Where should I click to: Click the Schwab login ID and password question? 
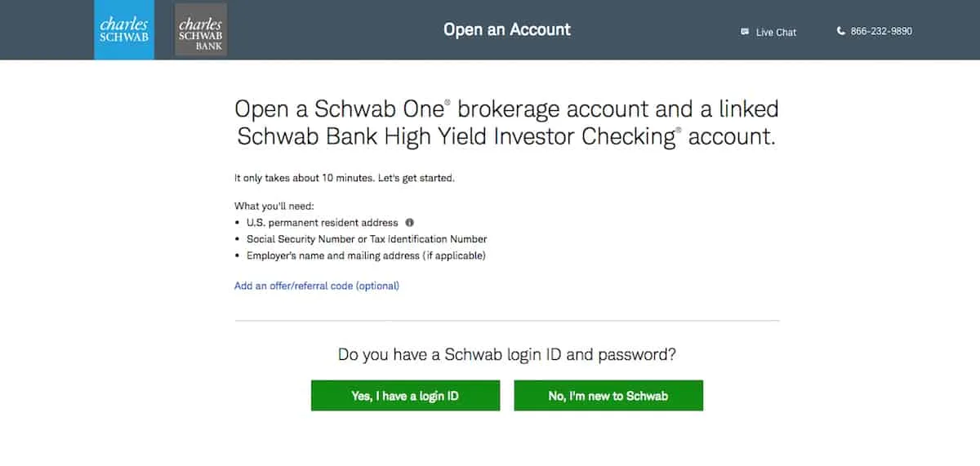[507, 355]
